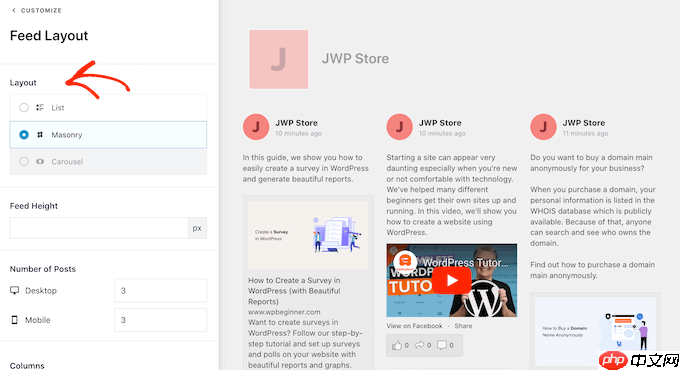The height and width of the screenshot is (370, 680).
Task: Click avatar of the 'Starting a site' post
Action: 399,127
